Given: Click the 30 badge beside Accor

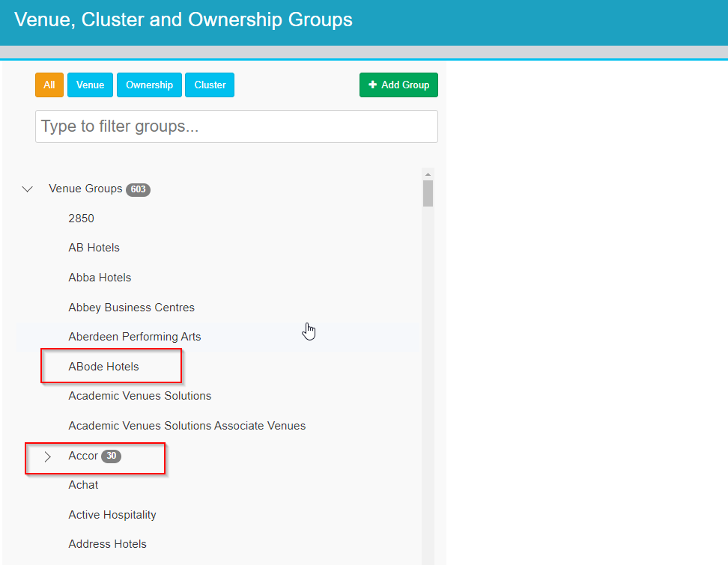Looking at the screenshot, I should pyautogui.click(x=111, y=456).
